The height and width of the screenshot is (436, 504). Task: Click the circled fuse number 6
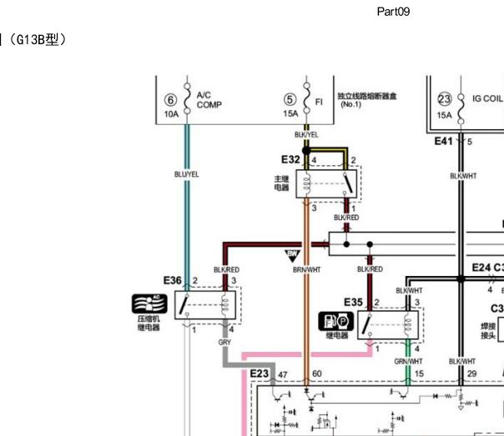click(170, 100)
